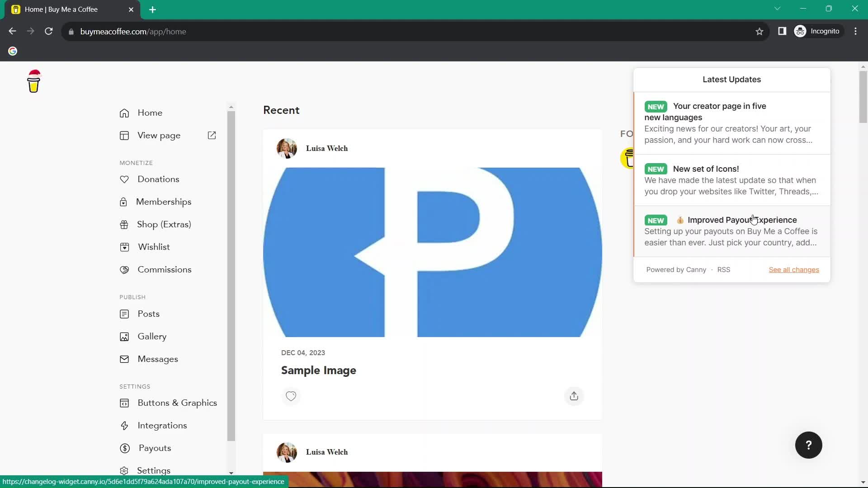Image resolution: width=868 pixels, height=488 pixels.
Task: Open Home in the sidebar
Action: click(150, 113)
